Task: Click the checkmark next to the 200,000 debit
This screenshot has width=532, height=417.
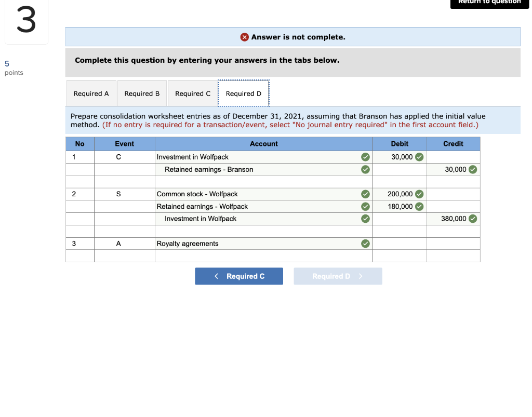Action: [x=419, y=194]
